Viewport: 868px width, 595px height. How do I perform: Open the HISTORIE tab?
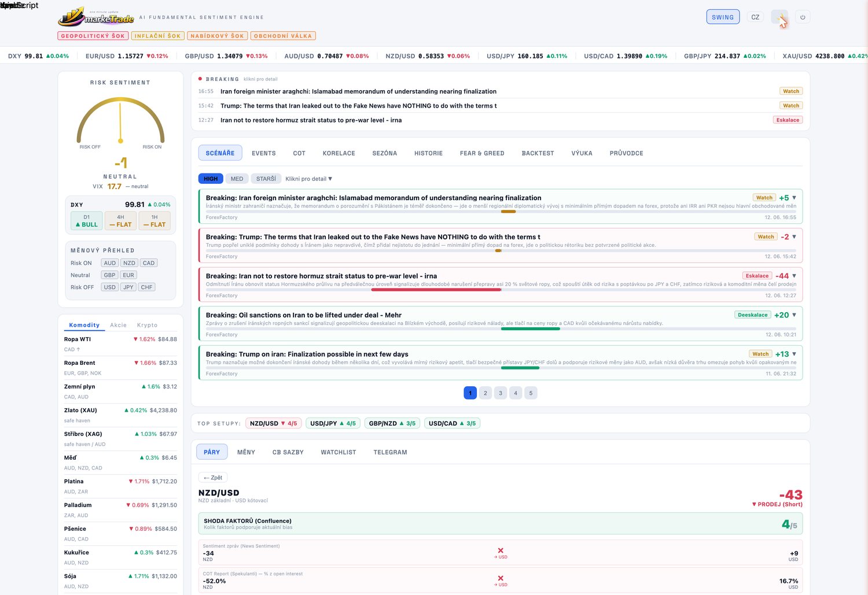coord(429,153)
